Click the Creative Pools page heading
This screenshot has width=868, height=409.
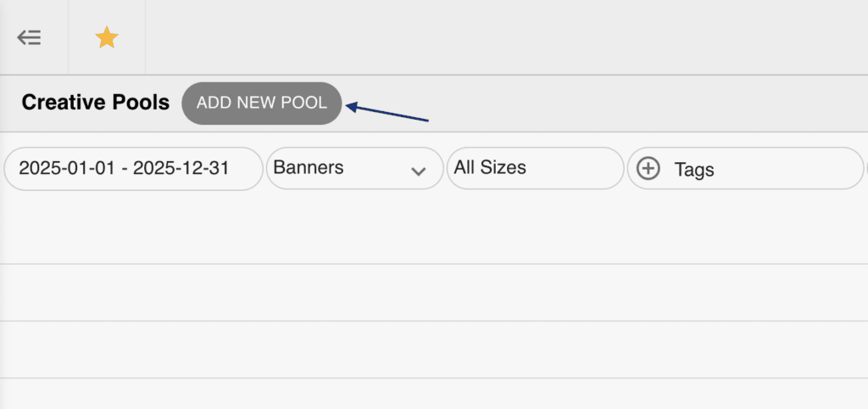tap(96, 103)
